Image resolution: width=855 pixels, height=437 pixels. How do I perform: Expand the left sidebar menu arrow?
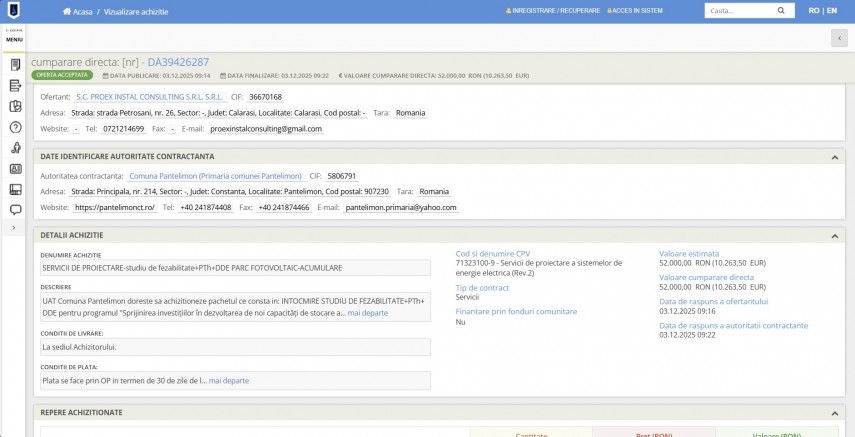(x=14, y=229)
